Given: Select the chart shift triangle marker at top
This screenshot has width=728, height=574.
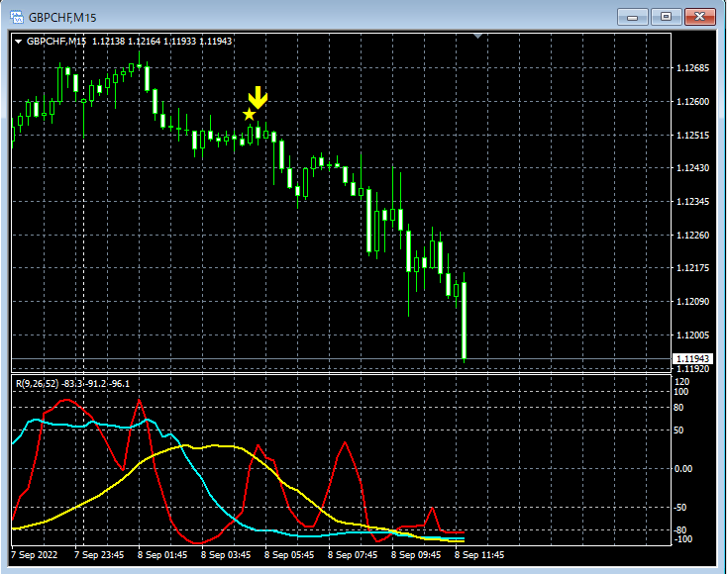Looking at the screenshot, I should 477,36.
